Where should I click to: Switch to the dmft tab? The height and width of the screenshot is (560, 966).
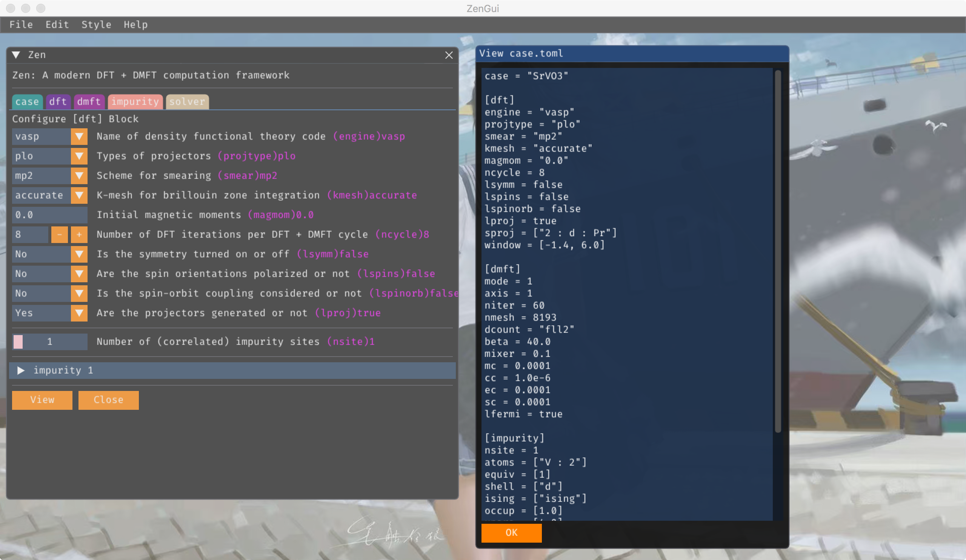click(89, 102)
